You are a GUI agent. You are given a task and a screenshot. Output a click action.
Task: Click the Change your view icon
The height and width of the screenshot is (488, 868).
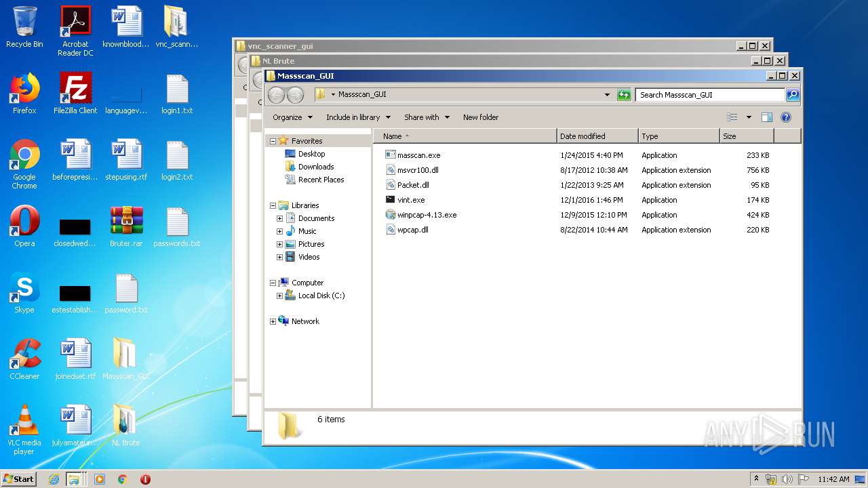tap(732, 117)
